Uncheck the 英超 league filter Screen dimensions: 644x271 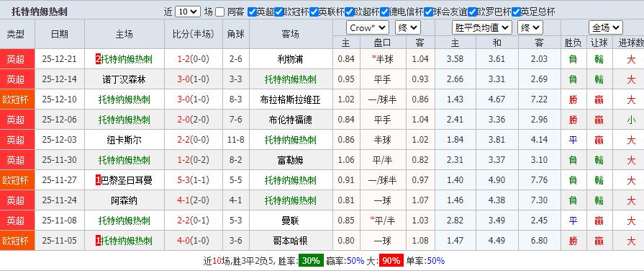pos(252,12)
